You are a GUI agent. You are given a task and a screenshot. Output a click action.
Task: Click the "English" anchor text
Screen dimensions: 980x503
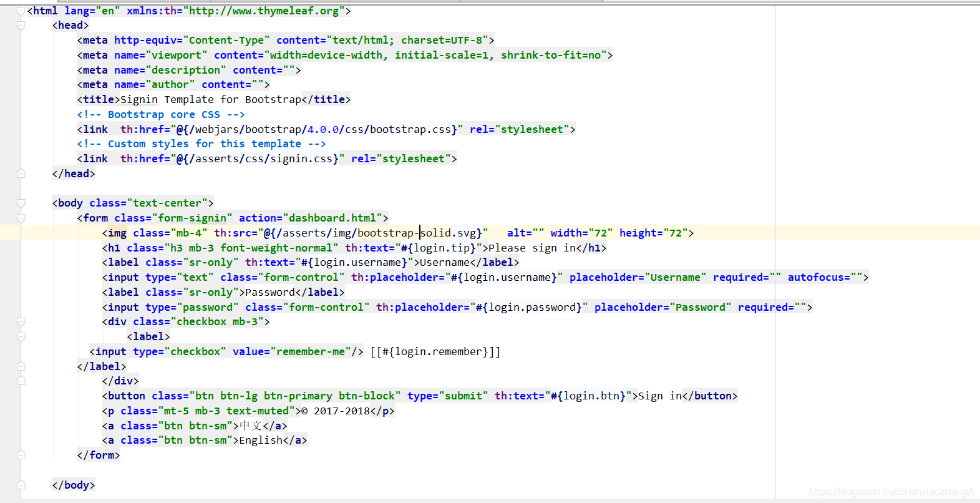tap(261, 440)
